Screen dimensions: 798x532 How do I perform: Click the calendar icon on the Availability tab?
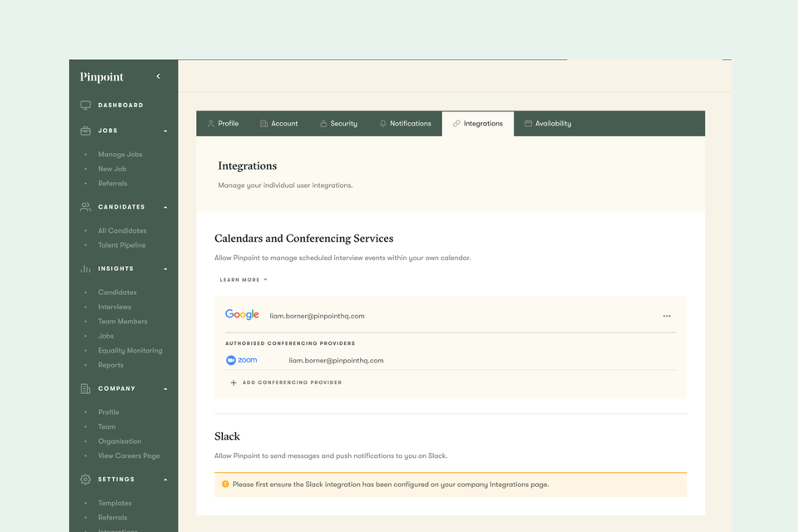coord(529,124)
